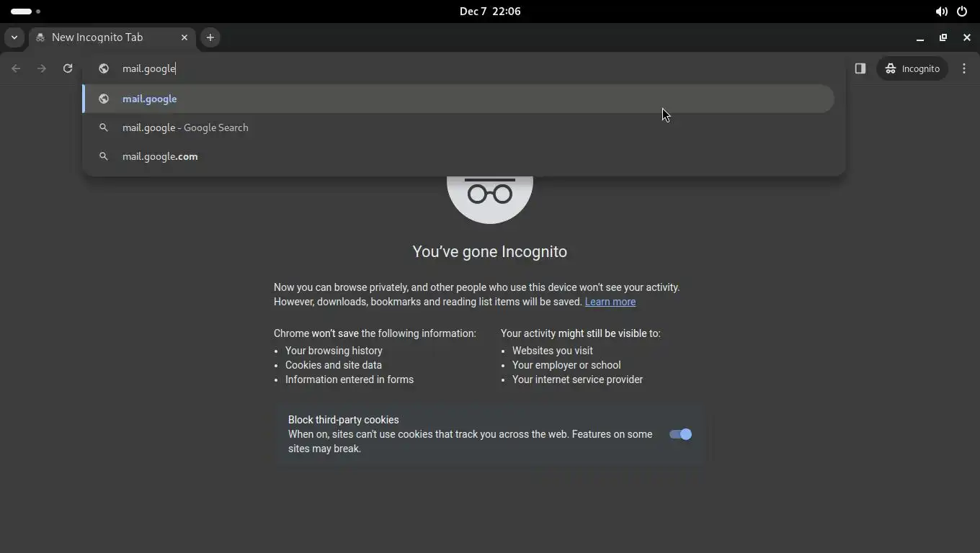This screenshot has height=553, width=980.
Task: Click the "Your browsing history" bullet
Action: tap(334, 351)
